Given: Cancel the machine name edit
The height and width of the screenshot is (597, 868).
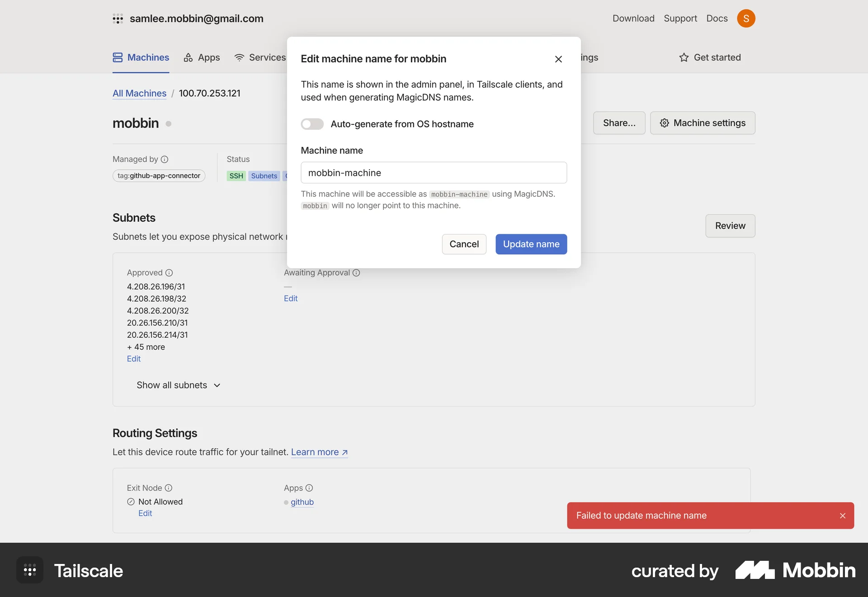Looking at the screenshot, I should click(464, 244).
